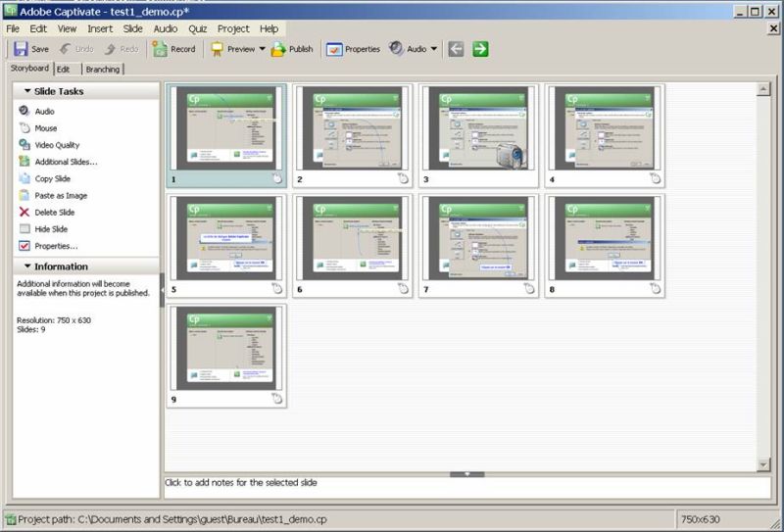Click Paste as Image icon
This screenshot has height=532, width=784.
[x=24, y=195]
